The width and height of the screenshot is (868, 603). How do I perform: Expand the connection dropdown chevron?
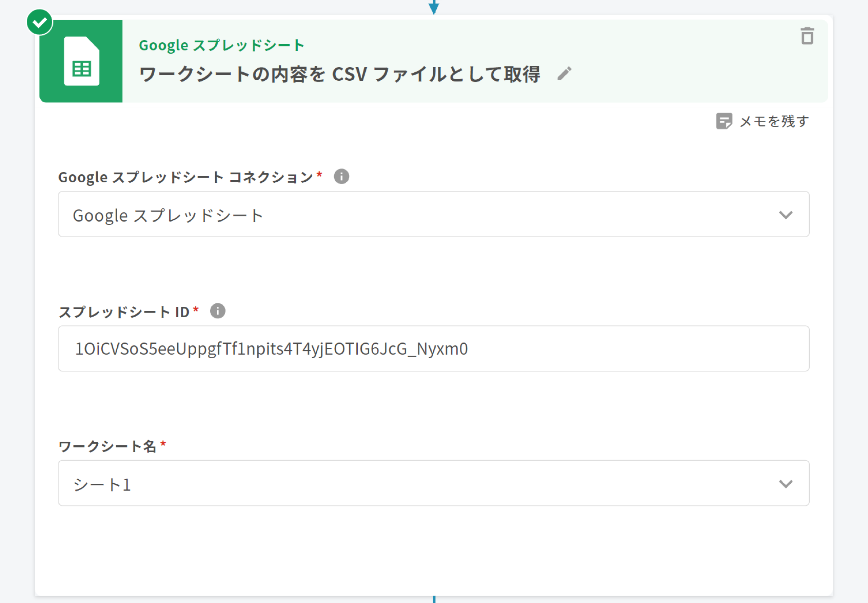coord(785,215)
